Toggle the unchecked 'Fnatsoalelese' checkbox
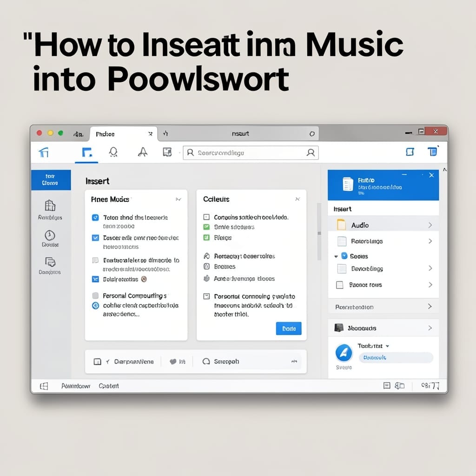Viewport: 476px width, 476px height. pyautogui.click(x=95, y=260)
